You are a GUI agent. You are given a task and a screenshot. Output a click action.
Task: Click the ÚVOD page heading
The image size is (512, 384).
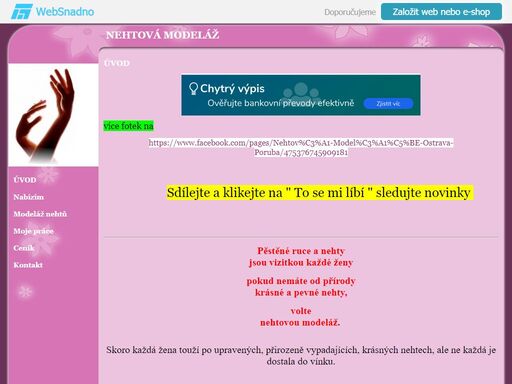tap(117, 63)
